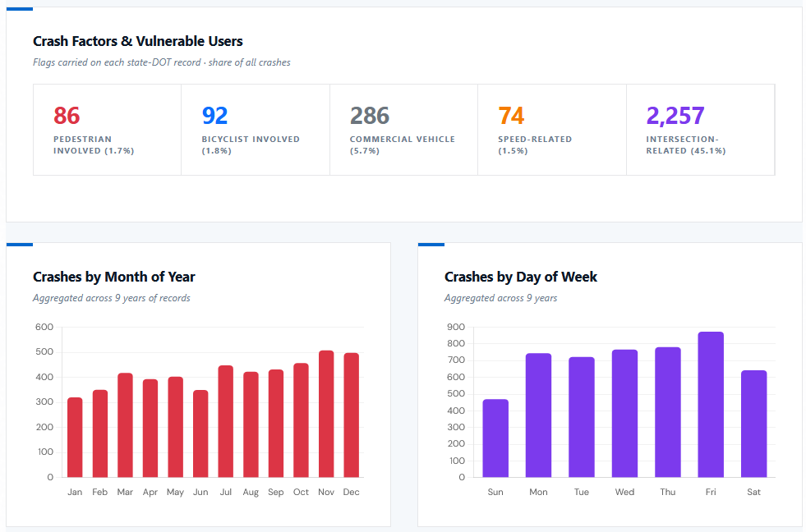The image size is (806, 532).
Task: Click the Monday bar in weekday chart
Action: (539, 415)
